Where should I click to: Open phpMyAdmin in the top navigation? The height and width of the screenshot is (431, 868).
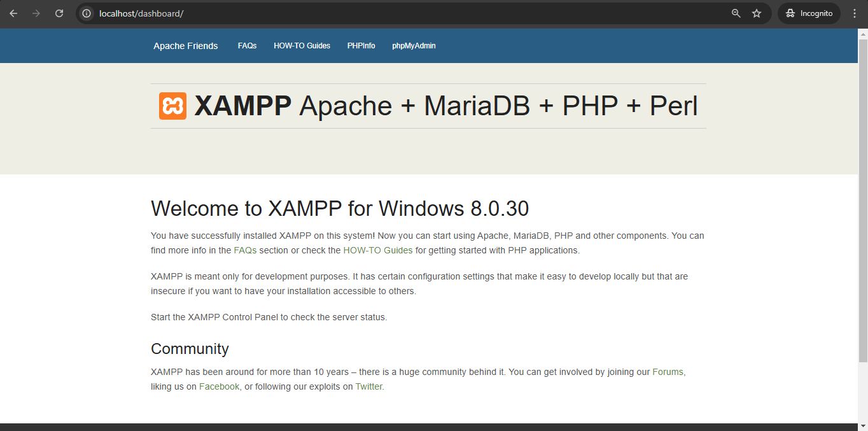coord(414,46)
